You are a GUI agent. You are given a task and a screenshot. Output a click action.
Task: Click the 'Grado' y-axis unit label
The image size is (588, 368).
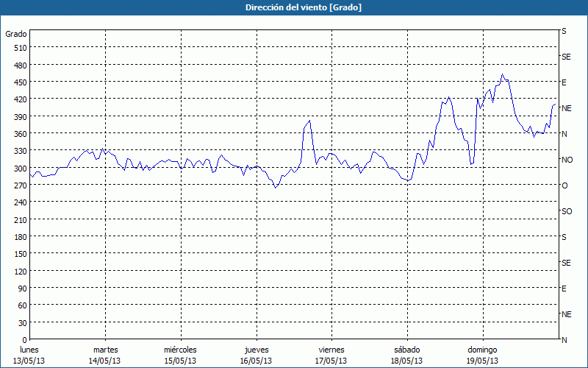tap(16, 34)
